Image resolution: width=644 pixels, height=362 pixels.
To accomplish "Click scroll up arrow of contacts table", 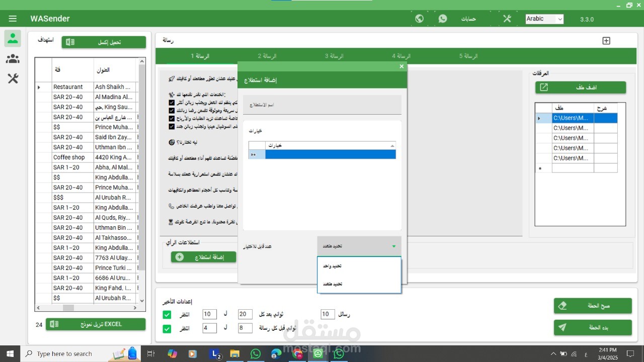I will pos(142,61).
